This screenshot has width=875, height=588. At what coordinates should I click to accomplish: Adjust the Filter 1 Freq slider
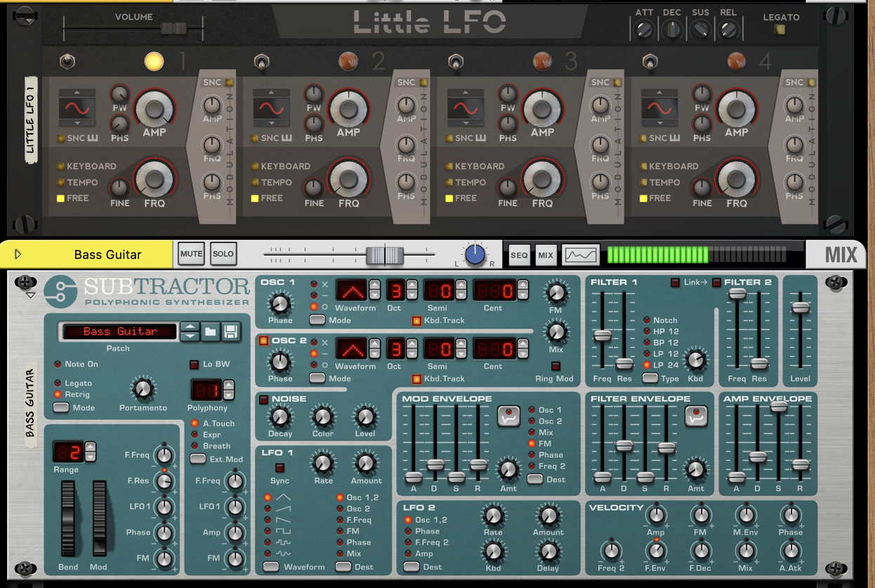pyautogui.click(x=603, y=336)
